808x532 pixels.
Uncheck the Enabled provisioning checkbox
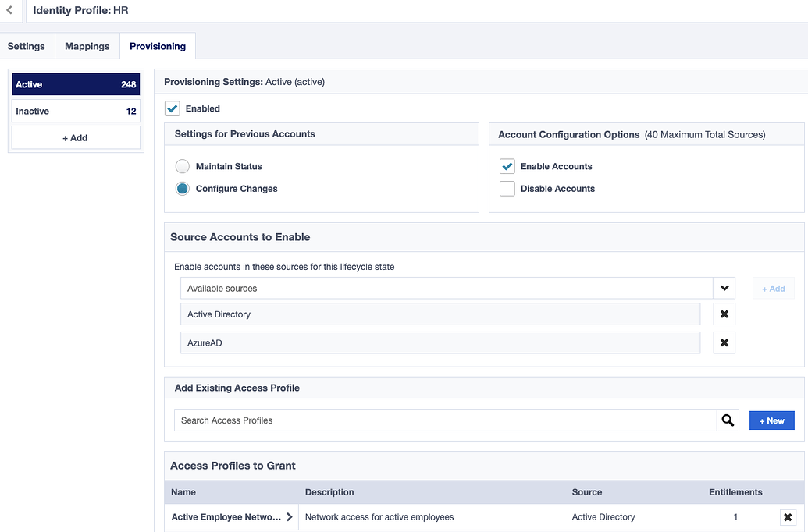(x=173, y=108)
